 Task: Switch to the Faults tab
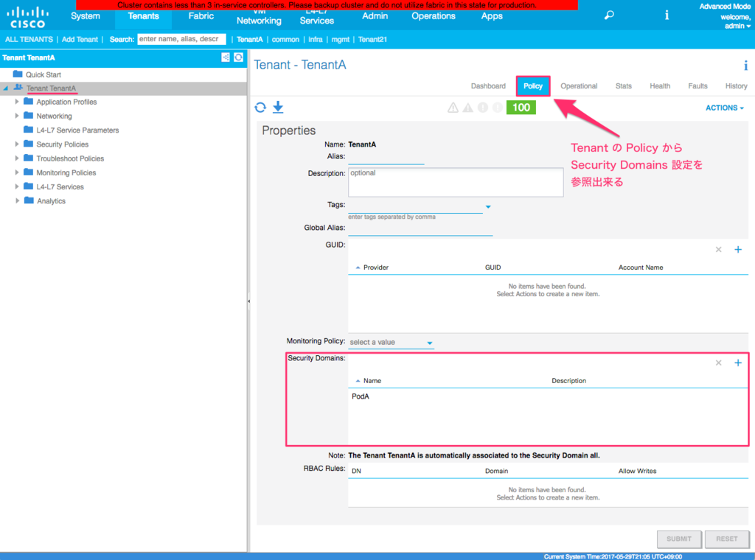point(697,86)
